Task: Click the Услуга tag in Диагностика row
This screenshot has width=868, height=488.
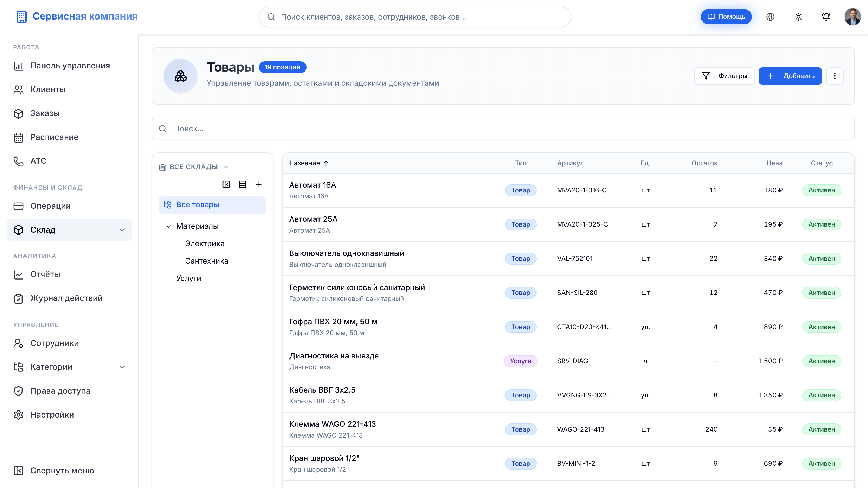Action: pos(521,361)
